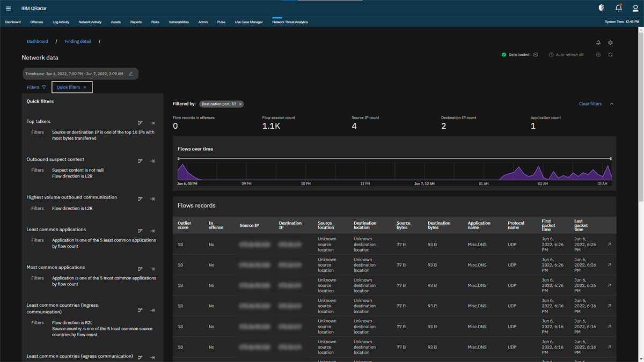This screenshot has width=644, height=362.
Task: Go to Finding detail breadcrumb
Action: point(78,41)
